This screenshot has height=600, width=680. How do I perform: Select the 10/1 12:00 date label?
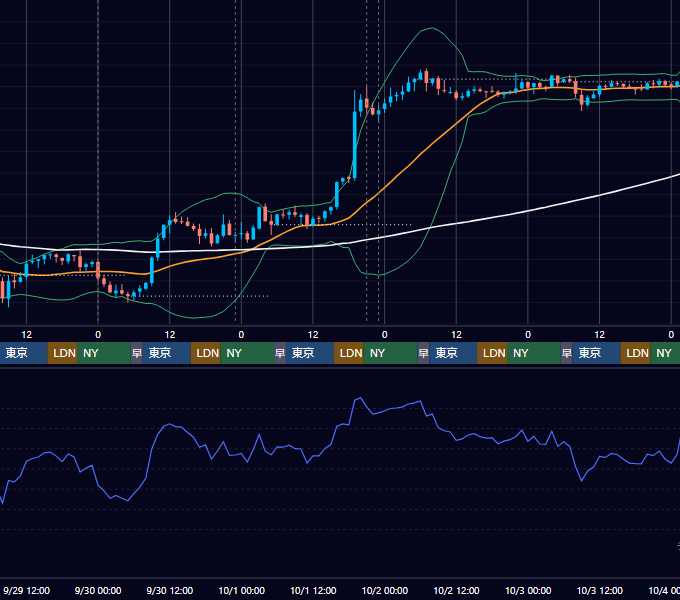click(313, 590)
